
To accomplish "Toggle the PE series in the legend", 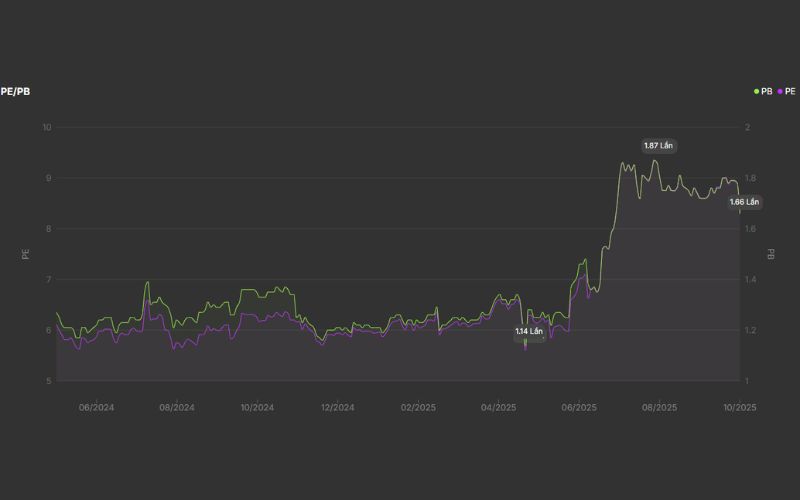I will (x=790, y=91).
